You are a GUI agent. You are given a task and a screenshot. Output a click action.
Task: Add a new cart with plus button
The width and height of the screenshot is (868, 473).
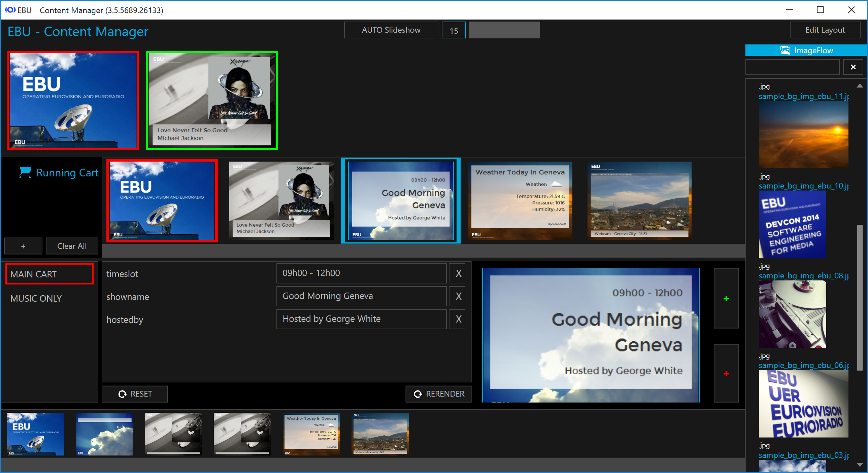coord(23,246)
